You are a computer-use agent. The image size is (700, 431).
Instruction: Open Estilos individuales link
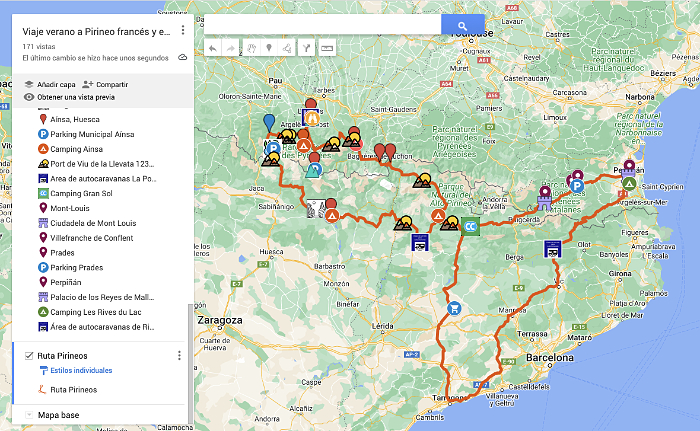pos(81,370)
